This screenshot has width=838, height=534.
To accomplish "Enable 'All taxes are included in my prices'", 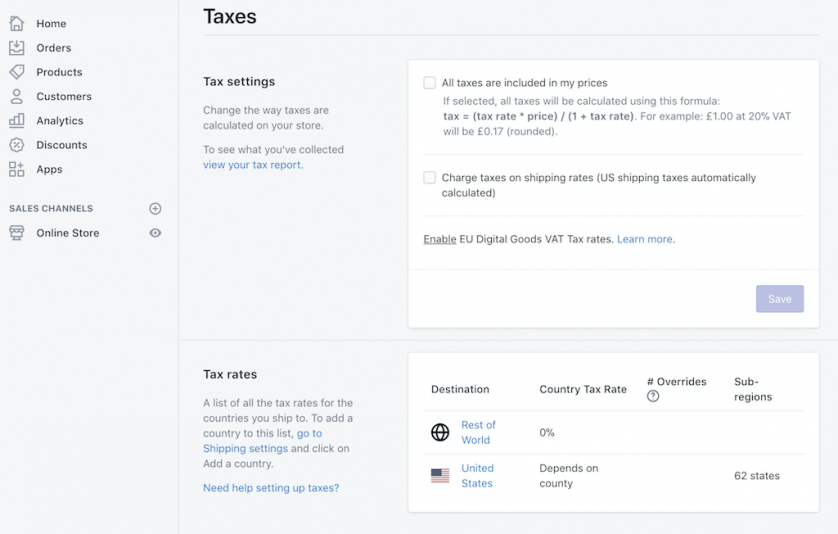I will (x=430, y=83).
